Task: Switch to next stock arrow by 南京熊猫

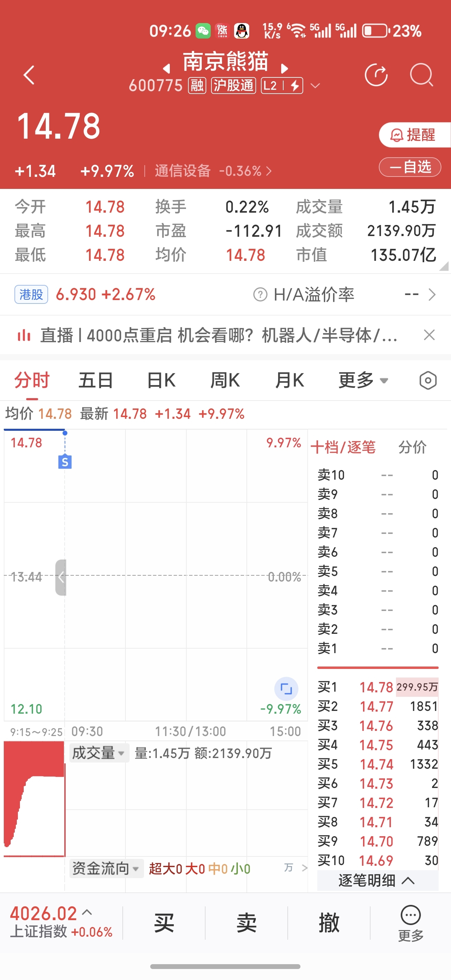Action: [285, 68]
